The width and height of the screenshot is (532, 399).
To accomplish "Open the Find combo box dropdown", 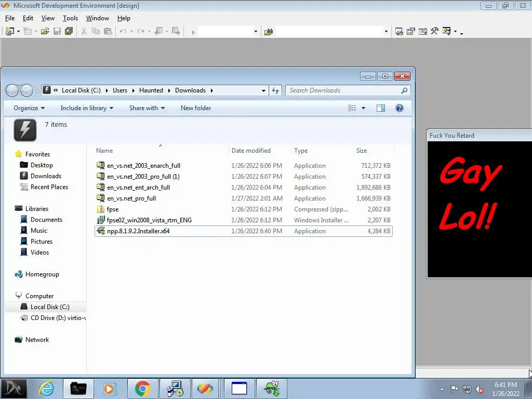I will 386,32.
